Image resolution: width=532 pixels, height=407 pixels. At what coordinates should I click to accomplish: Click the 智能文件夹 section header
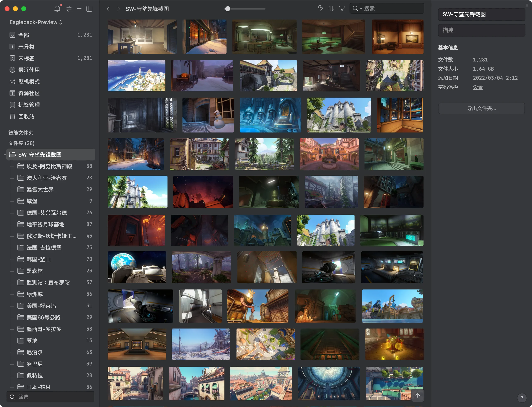21,133
